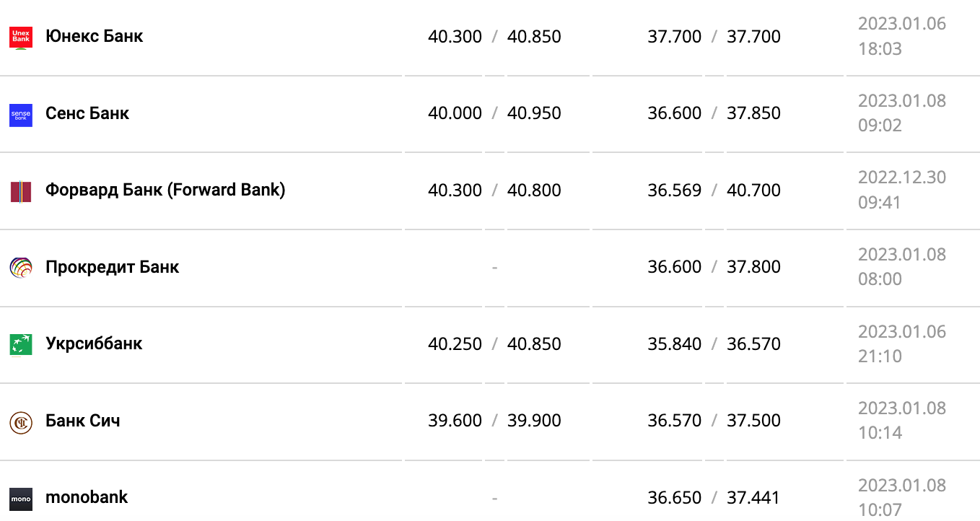The height and width of the screenshot is (521, 980).
Task: Click the Sense Bank logo icon
Action: point(21,115)
